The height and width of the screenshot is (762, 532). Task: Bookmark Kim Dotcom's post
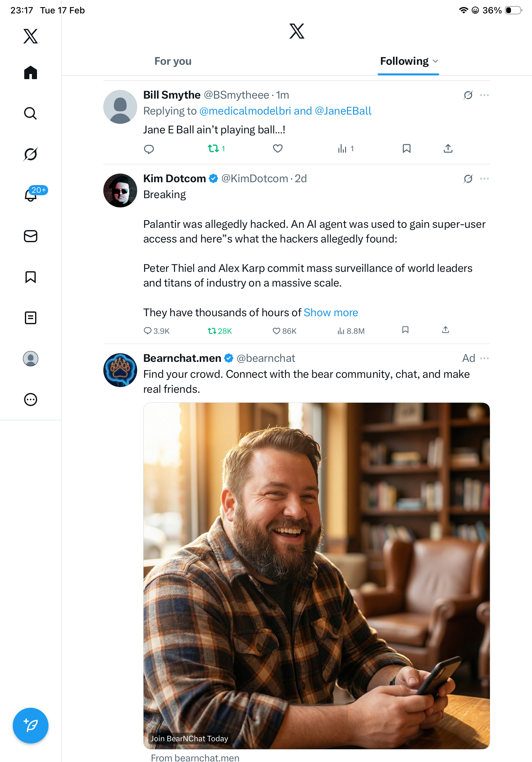click(x=405, y=330)
